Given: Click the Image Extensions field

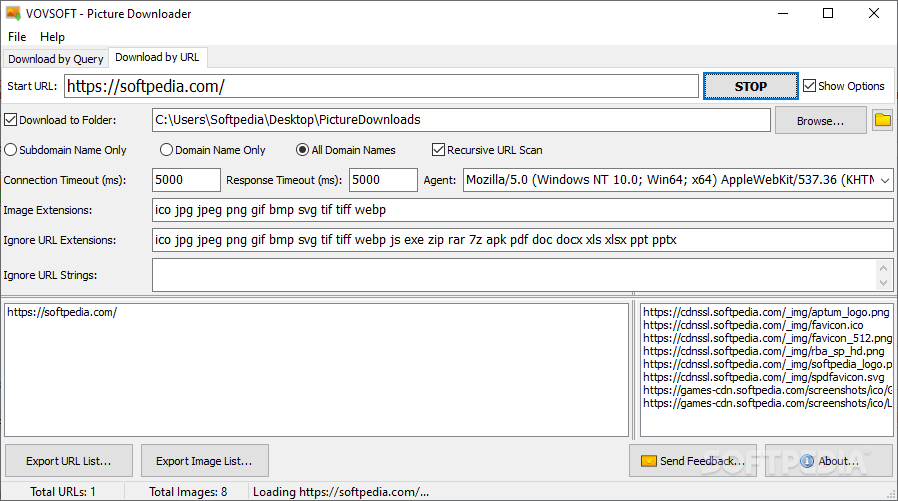Looking at the screenshot, I should pyautogui.click(x=522, y=210).
